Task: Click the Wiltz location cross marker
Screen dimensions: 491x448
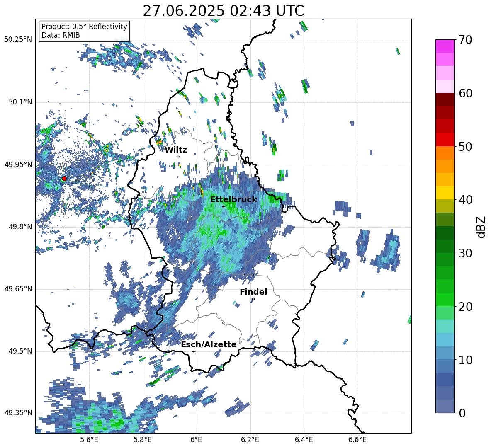Action: [178, 157]
